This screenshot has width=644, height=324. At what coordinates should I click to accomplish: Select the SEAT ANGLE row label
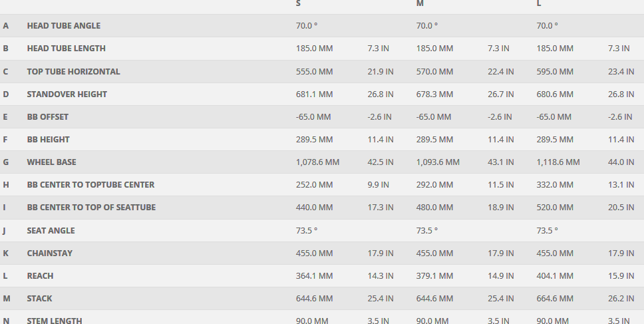pos(51,231)
